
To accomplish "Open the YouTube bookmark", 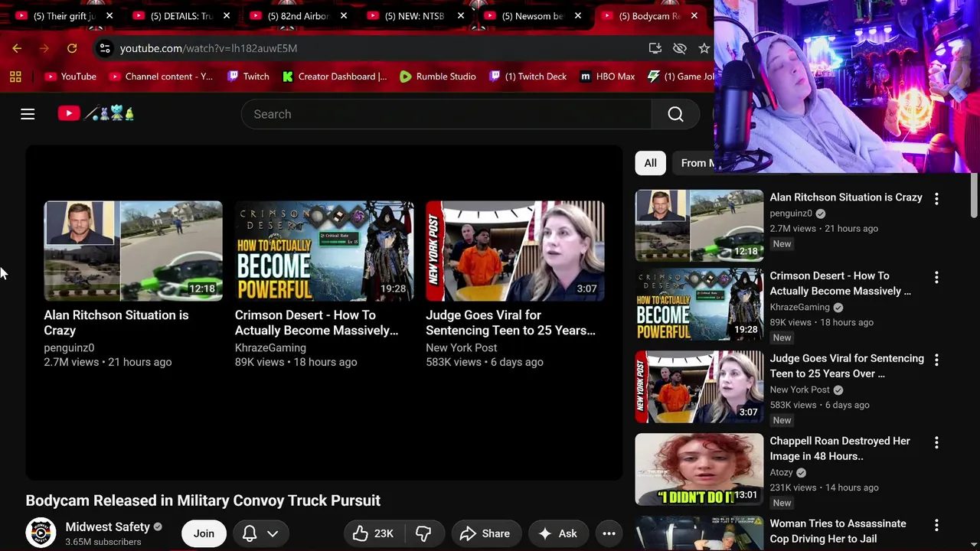I will pyautogui.click(x=70, y=77).
